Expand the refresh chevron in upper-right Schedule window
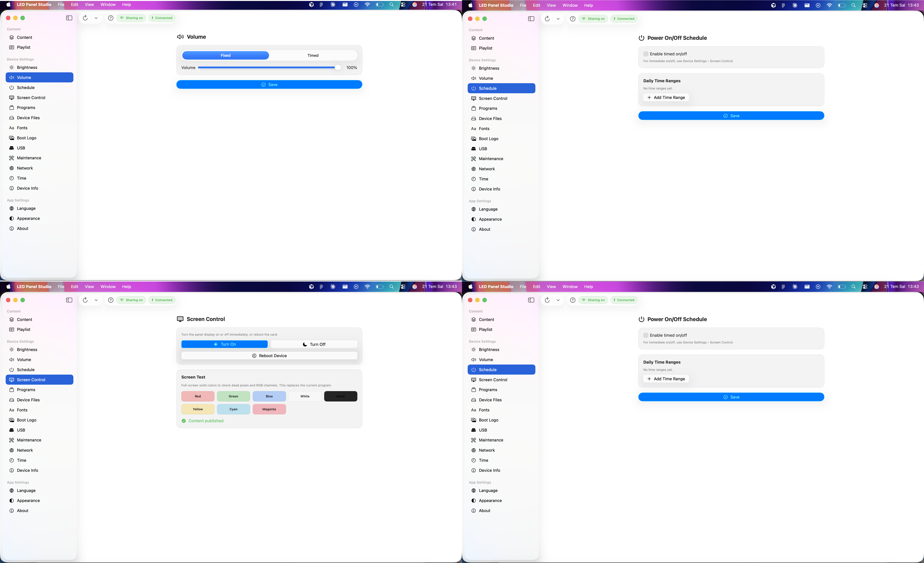 [558, 19]
